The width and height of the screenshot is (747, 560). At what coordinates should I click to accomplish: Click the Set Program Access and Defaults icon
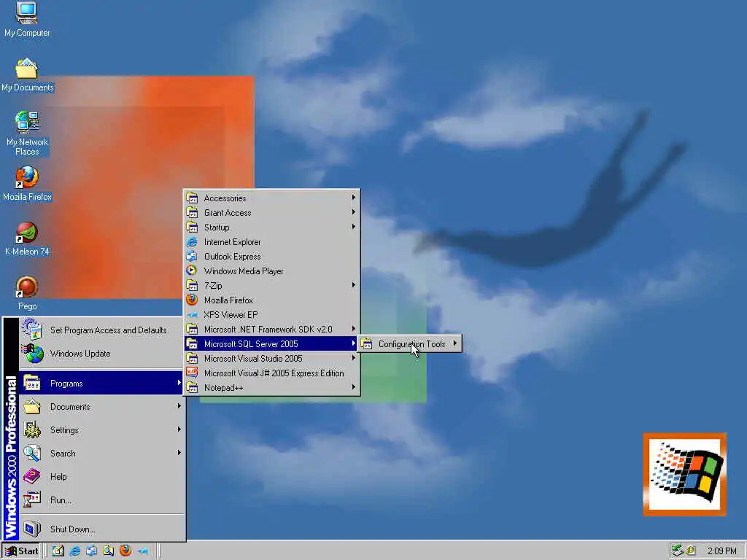click(x=32, y=330)
